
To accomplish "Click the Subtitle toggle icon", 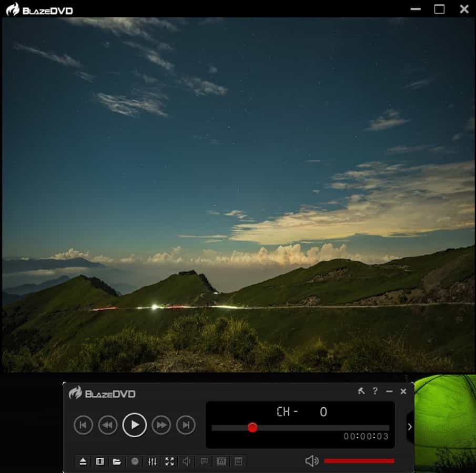I will [204, 461].
